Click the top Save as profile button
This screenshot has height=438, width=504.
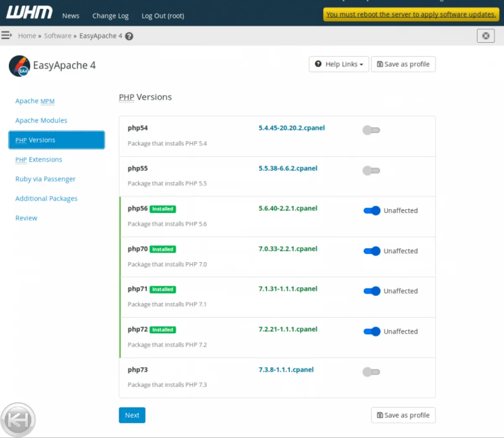tap(403, 64)
